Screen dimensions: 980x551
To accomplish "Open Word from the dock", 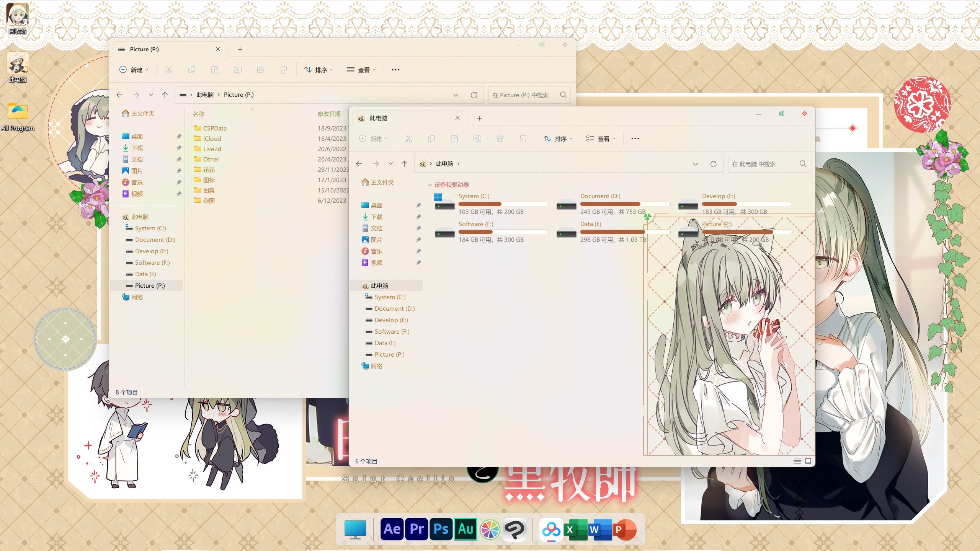I will point(599,530).
